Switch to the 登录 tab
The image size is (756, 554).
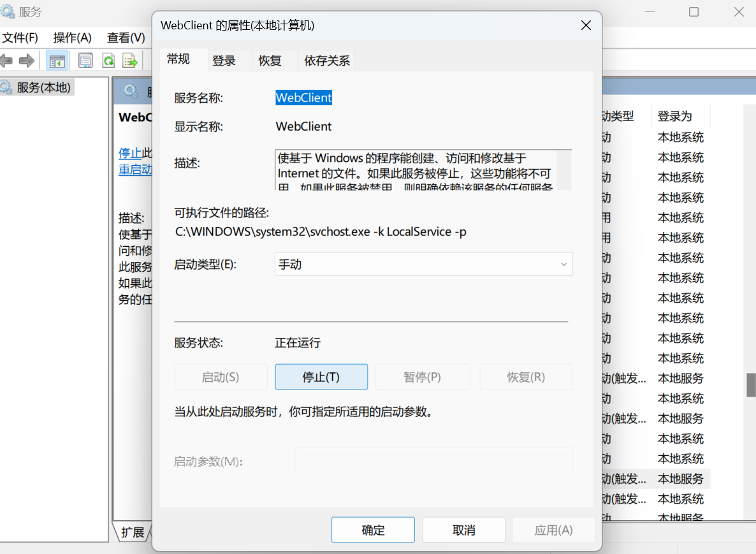tap(224, 61)
